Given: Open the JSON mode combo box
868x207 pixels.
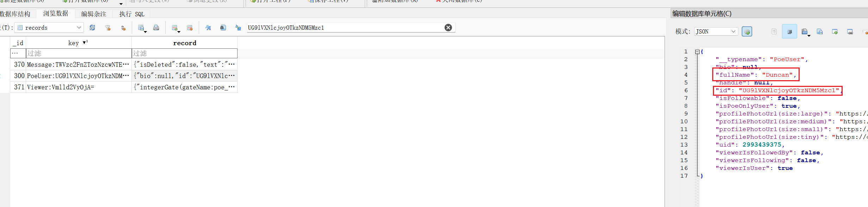Looking at the screenshot, I should 716,31.
